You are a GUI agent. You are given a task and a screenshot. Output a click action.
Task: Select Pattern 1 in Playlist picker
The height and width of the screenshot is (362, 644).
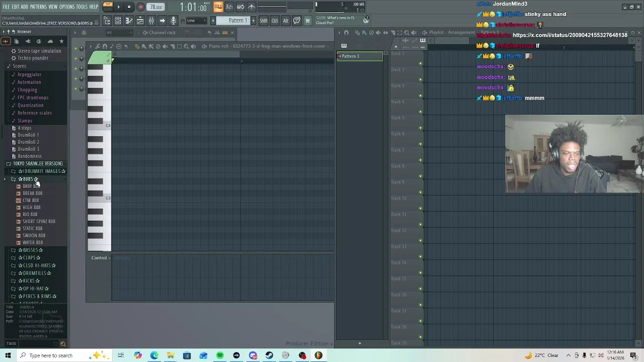pos(360,56)
